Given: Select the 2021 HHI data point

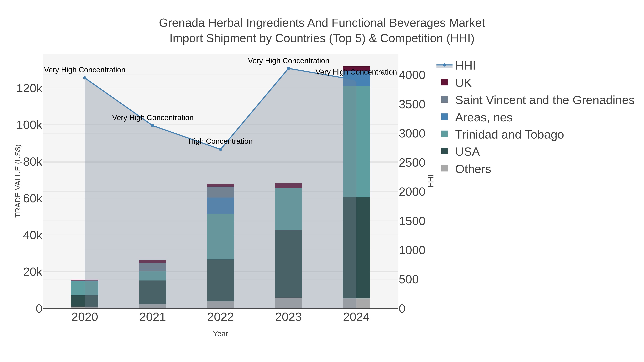Looking at the screenshot, I should pyautogui.click(x=153, y=126).
